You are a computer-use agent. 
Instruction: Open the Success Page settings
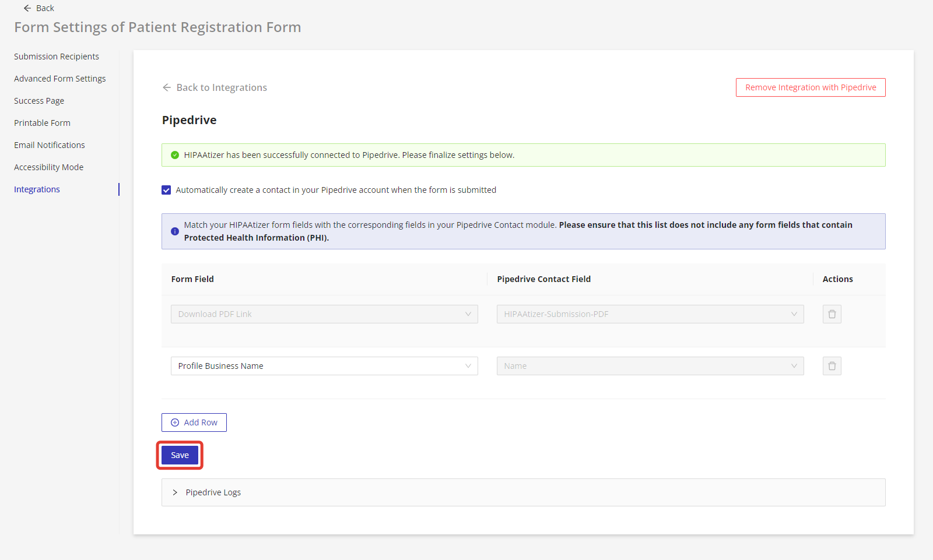pos(39,101)
